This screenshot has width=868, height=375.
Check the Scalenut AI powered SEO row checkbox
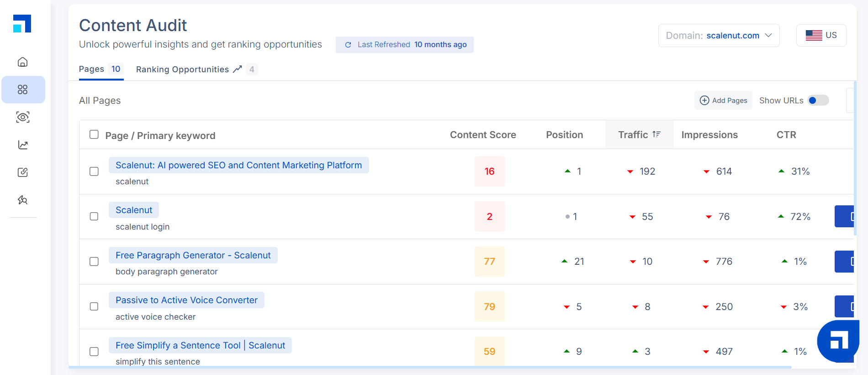(x=94, y=171)
